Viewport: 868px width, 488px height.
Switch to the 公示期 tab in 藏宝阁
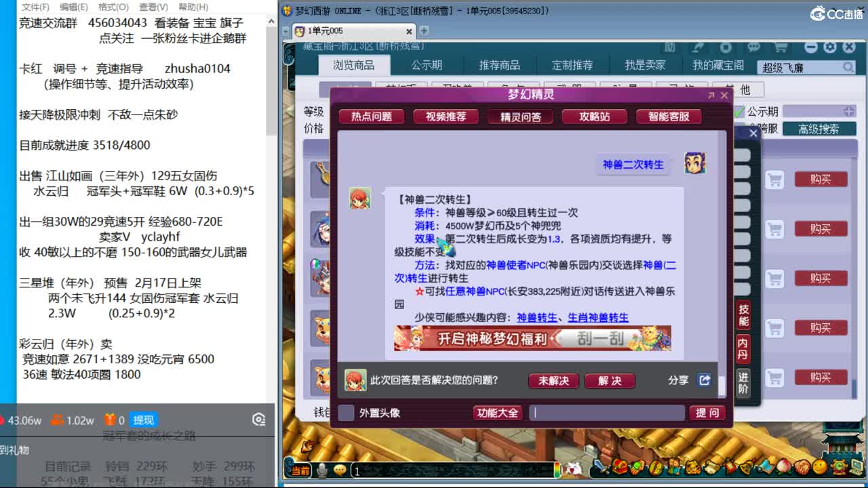click(x=427, y=65)
